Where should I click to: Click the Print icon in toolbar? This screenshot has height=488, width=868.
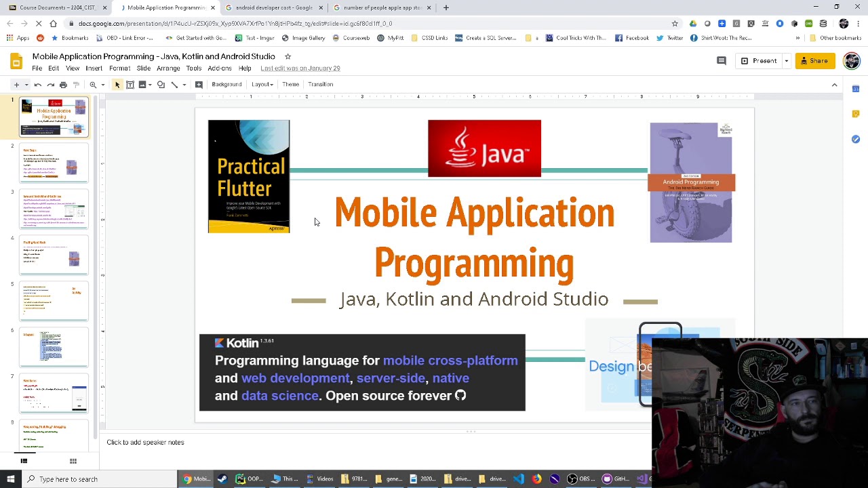point(63,85)
